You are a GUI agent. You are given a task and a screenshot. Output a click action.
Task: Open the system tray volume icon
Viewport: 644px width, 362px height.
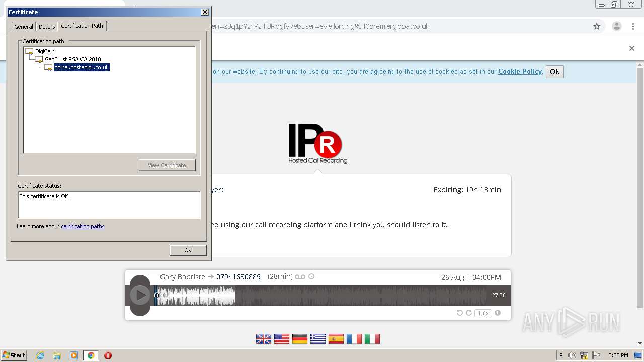pyautogui.click(x=572, y=355)
